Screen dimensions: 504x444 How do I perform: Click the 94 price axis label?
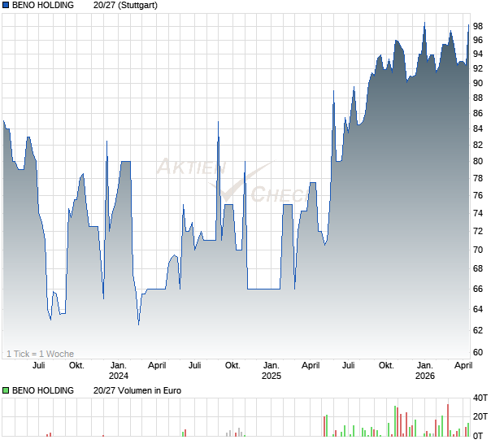[478, 54]
